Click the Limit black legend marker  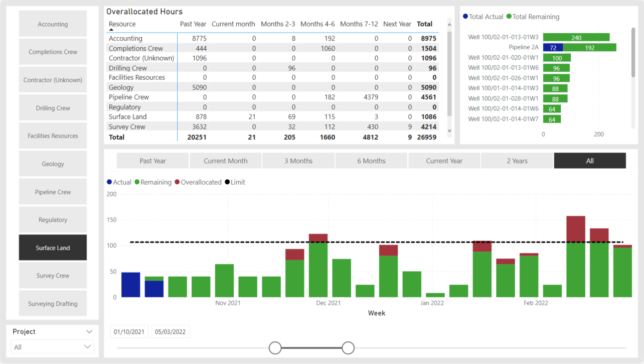click(227, 182)
